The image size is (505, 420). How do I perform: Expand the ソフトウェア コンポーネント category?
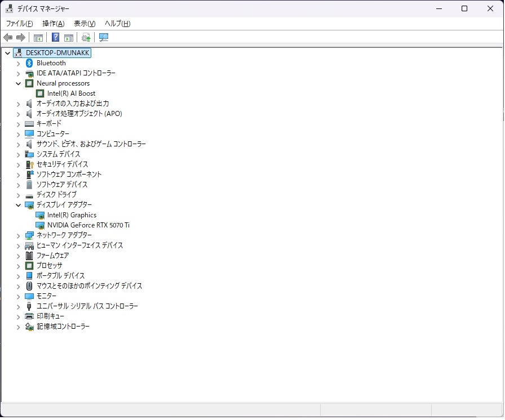tap(19, 175)
